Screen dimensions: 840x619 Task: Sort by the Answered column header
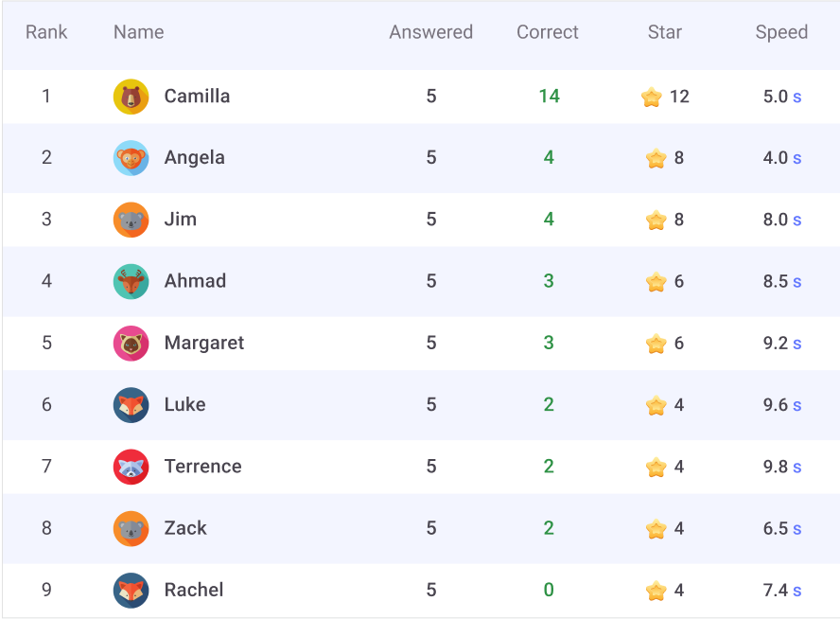pyautogui.click(x=430, y=32)
